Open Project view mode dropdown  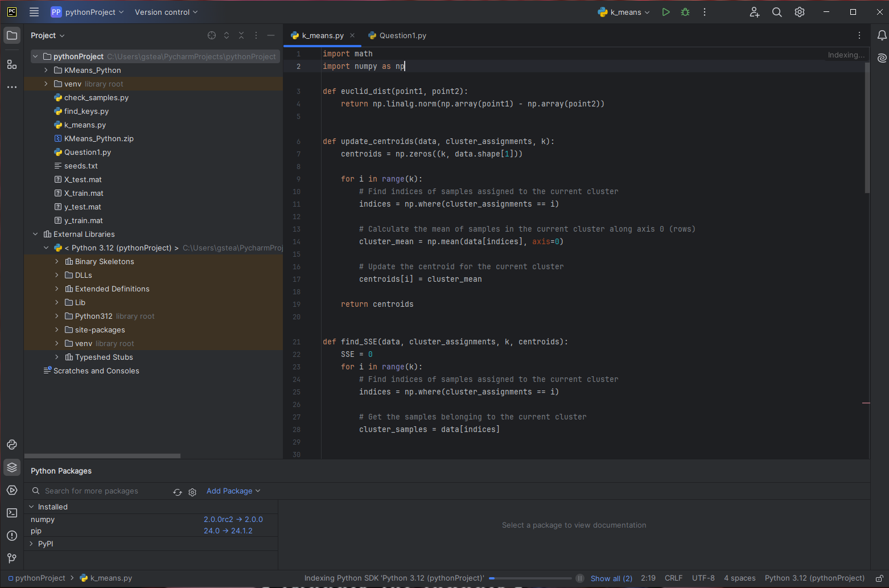point(48,35)
